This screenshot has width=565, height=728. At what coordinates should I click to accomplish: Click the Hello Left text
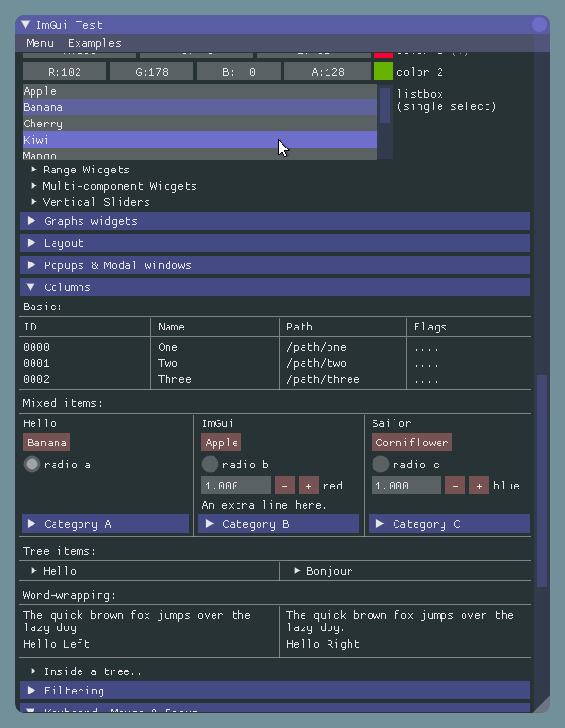pyautogui.click(x=56, y=644)
